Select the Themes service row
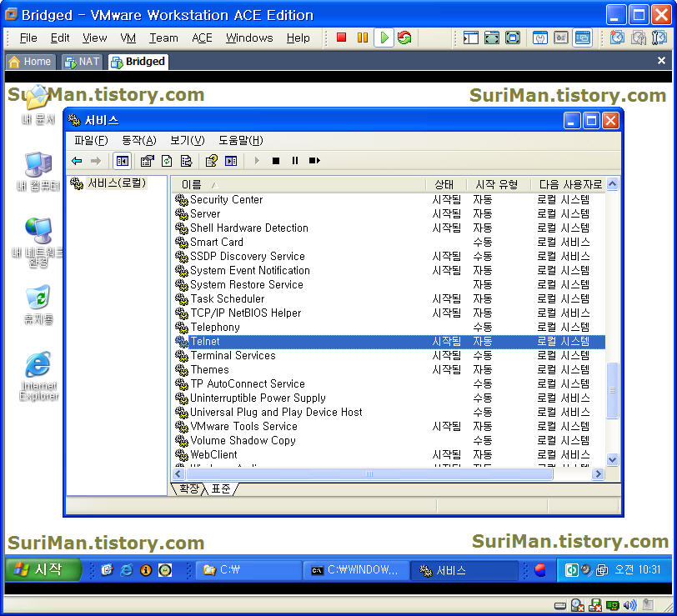677x616 pixels. [389, 370]
